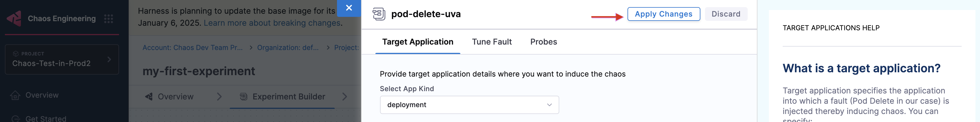
Task: Click the chevron after Overview step
Action: [x=219, y=97]
